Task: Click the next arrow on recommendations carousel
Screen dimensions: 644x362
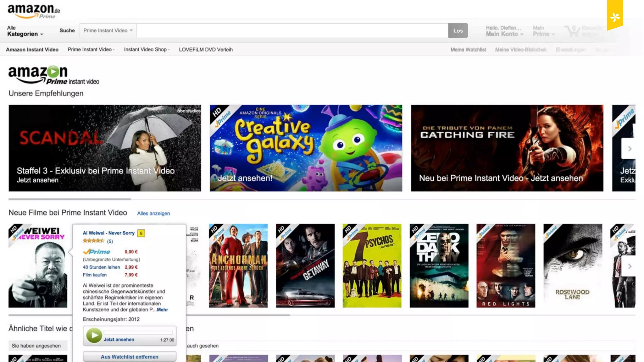Action: tap(629, 149)
